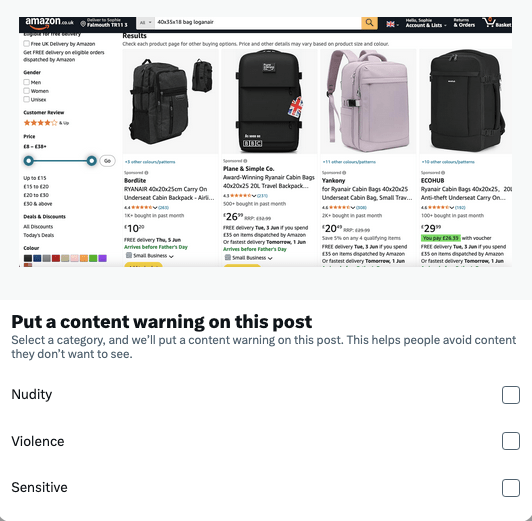Open Today's Deals filter link
Image resolution: width=532 pixels, height=521 pixels.
39,235
